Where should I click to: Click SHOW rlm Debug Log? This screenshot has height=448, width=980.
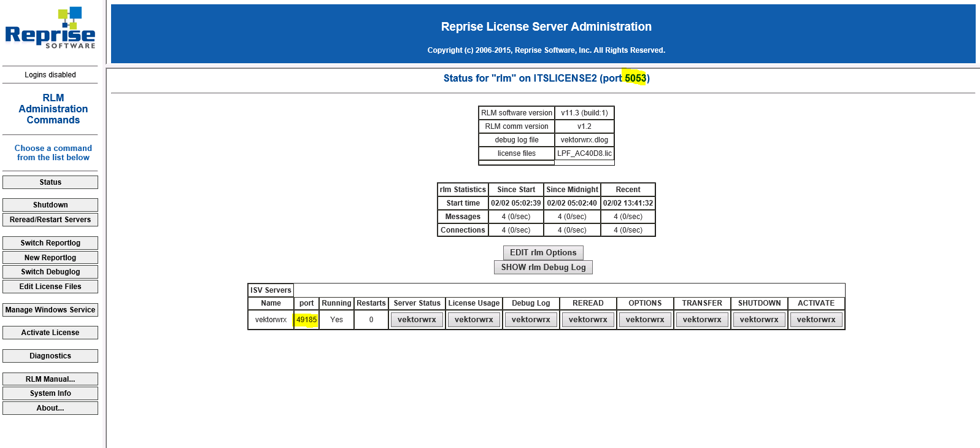point(543,268)
